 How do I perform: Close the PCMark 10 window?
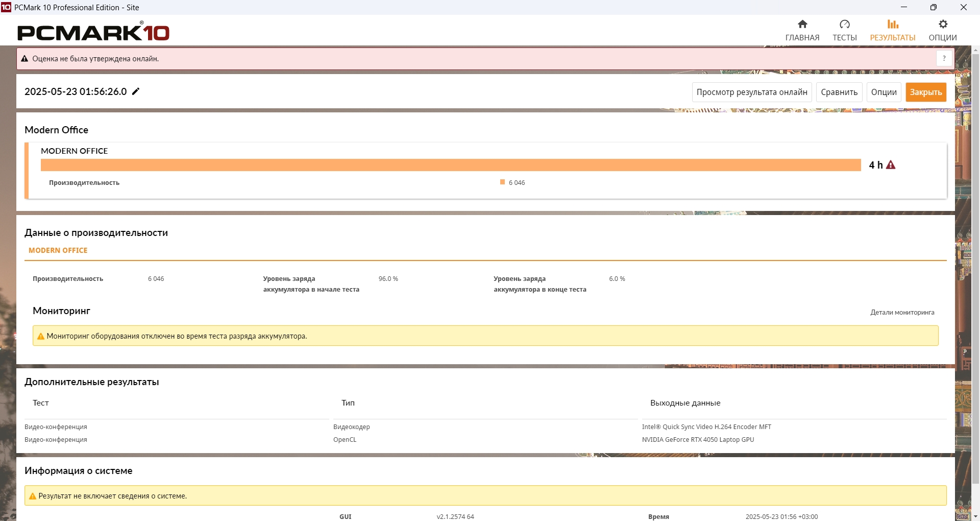pos(964,7)
